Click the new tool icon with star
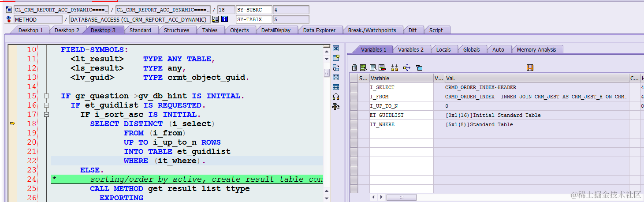644x202 pixels. (x=336, y=58)
